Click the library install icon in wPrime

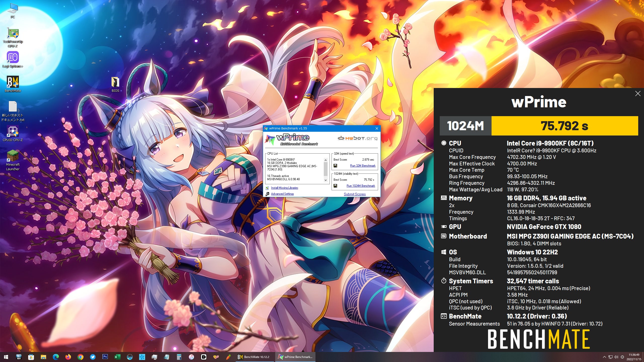click(x=267, y=188)
